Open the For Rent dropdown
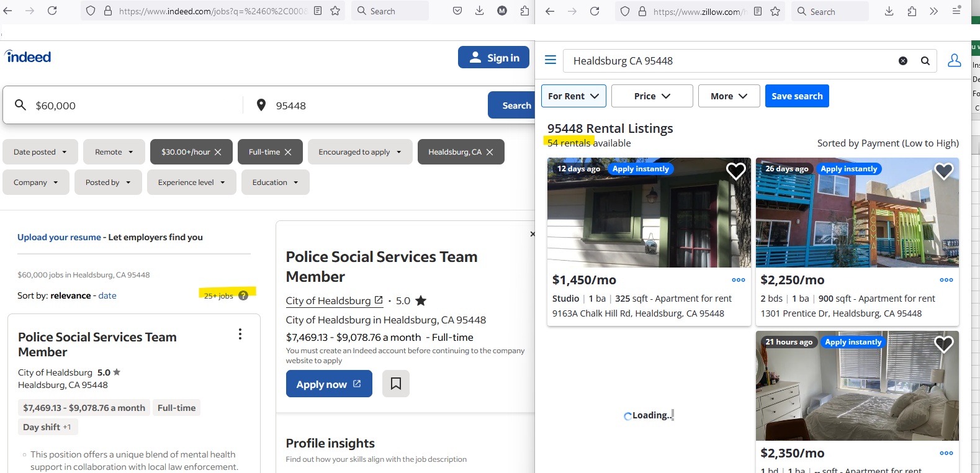Viewport: 980px width, 473px height. pyautogui.click(x=573, y=96)
